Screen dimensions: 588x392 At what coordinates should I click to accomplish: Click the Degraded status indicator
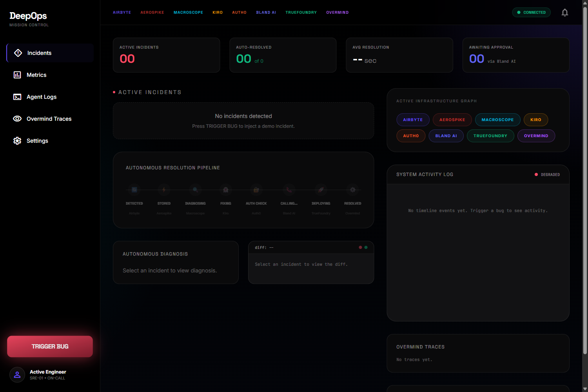[547, 175]
